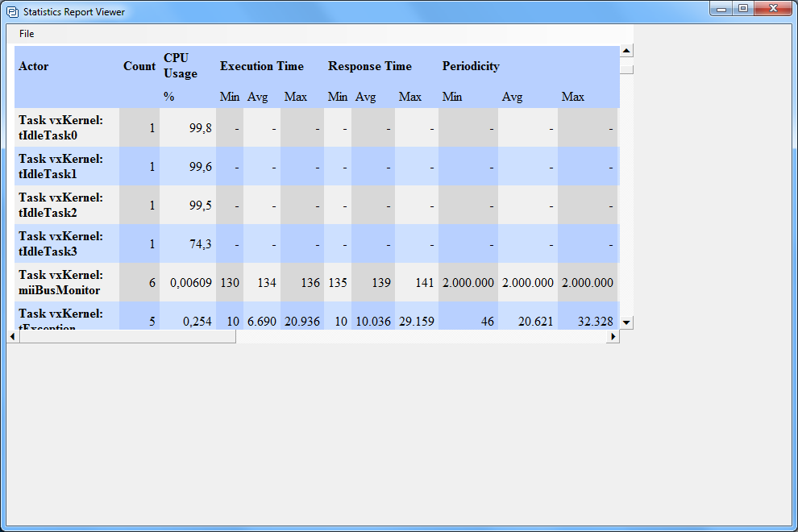Click the Statistics Report Viewer title icon
The image size is (798, 532).
click(13, 12)
